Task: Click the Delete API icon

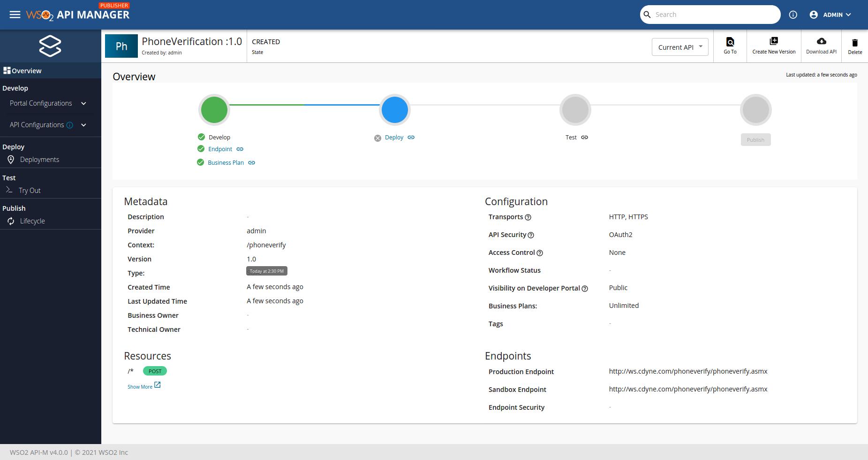Action: coord(854,46)
